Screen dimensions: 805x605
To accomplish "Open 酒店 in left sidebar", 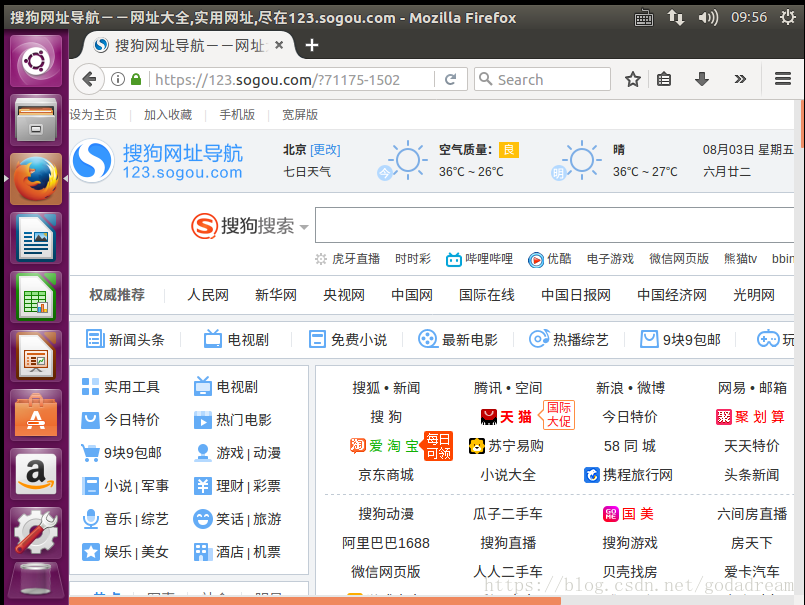I will point(229,552).
